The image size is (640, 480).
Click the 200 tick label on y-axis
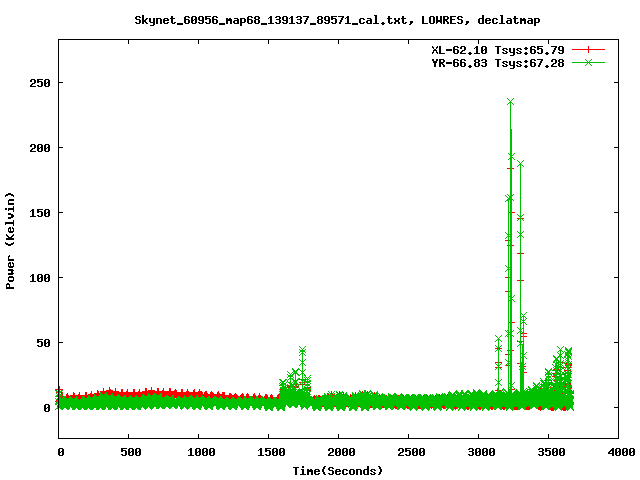(x=40, y=148)
